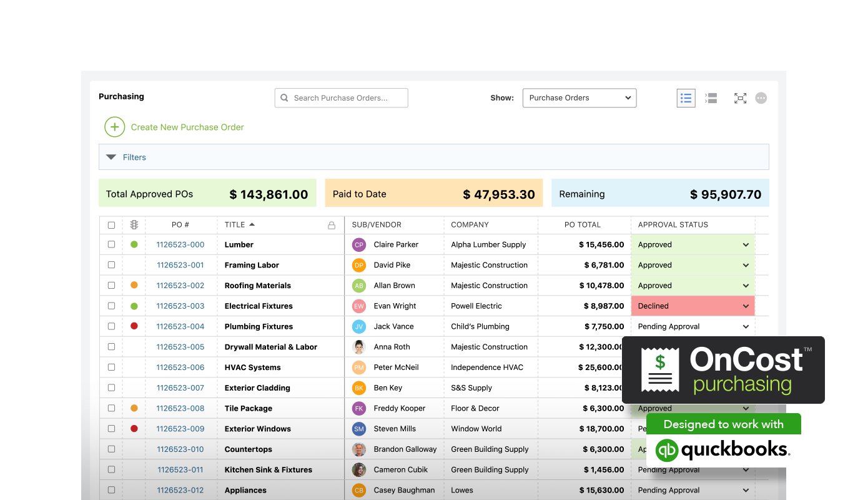The width and height of the screenshot is (868, 500).
Task: Expand the Filters panel
Action: [x=126, y=157]
